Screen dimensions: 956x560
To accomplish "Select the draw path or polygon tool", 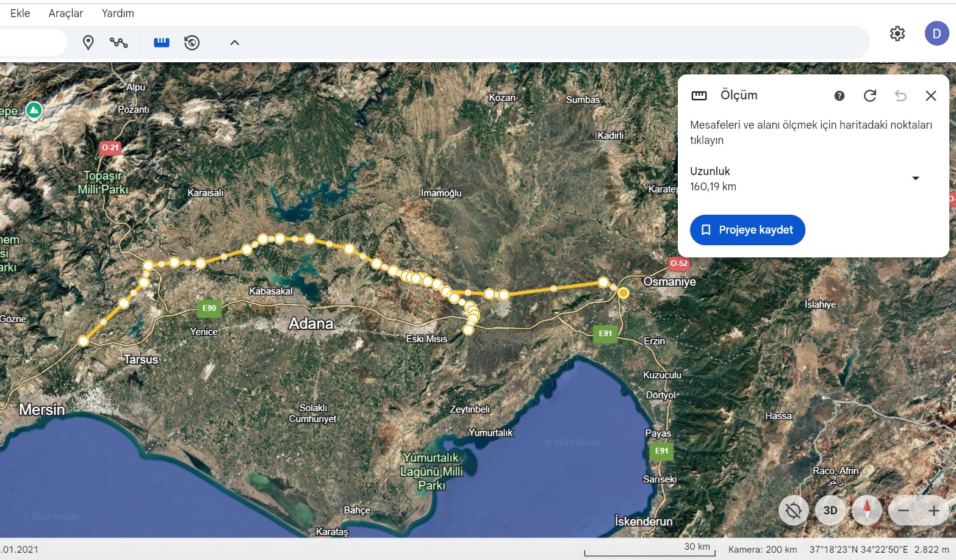I will 118,43.
